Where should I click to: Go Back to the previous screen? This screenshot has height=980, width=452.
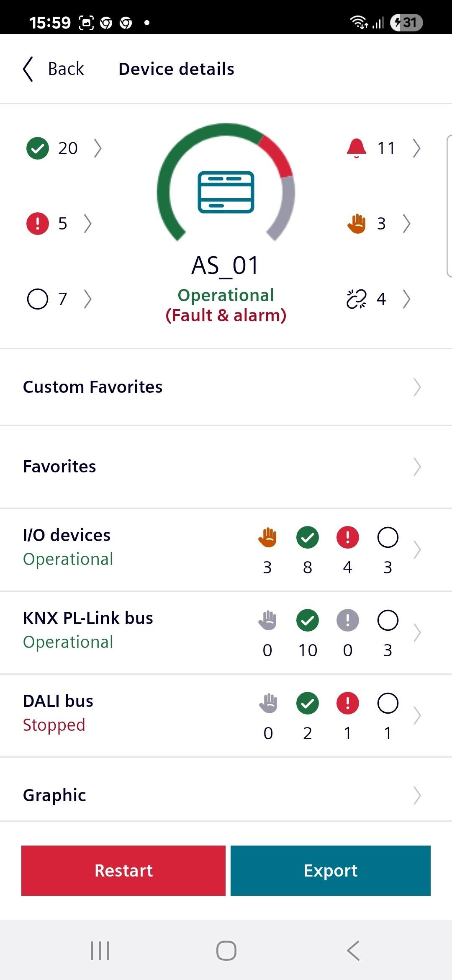pos(53,69)
